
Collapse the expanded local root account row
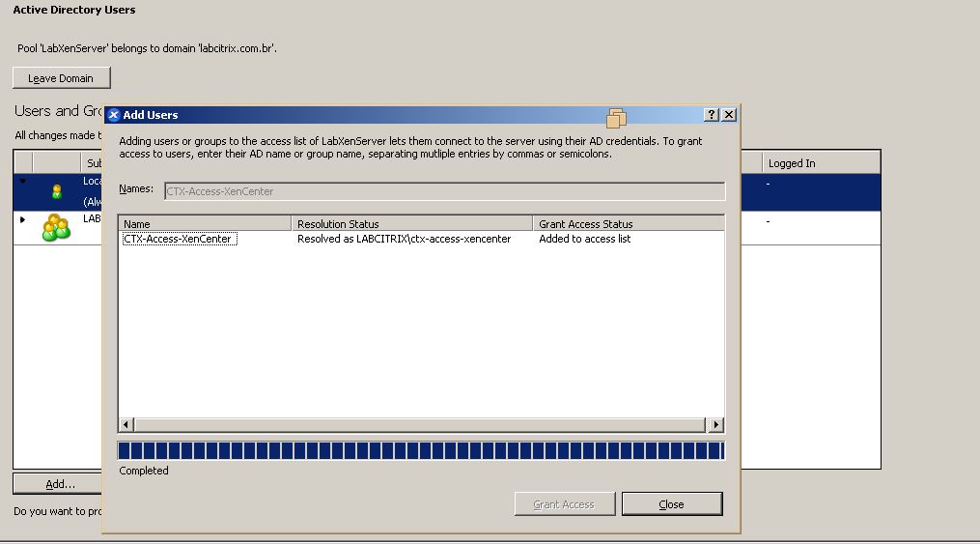point(23,182)
